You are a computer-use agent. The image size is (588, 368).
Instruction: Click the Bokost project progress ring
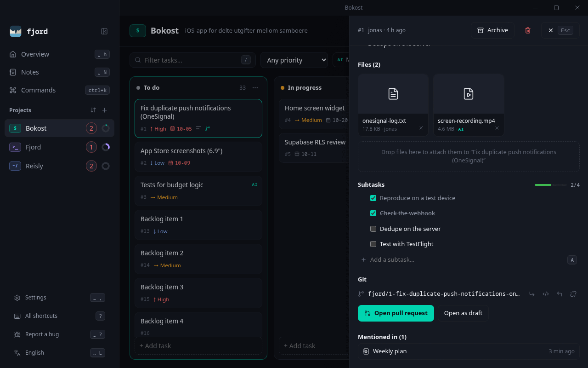[x=106, y=128]
